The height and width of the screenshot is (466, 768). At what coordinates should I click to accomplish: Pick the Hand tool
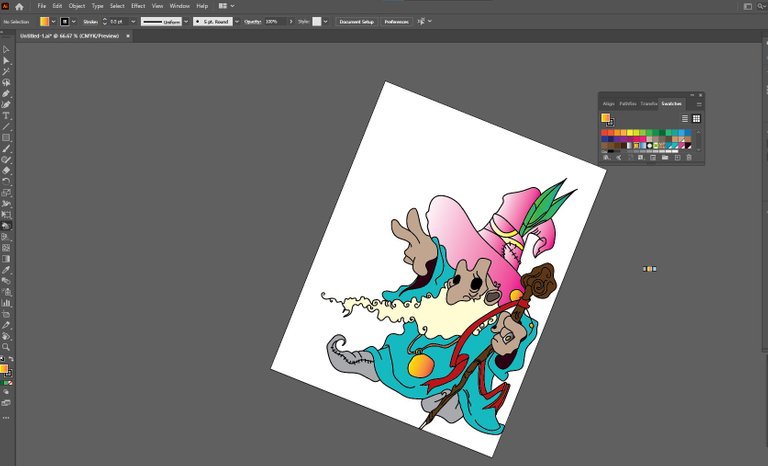[x=6, y=336]
